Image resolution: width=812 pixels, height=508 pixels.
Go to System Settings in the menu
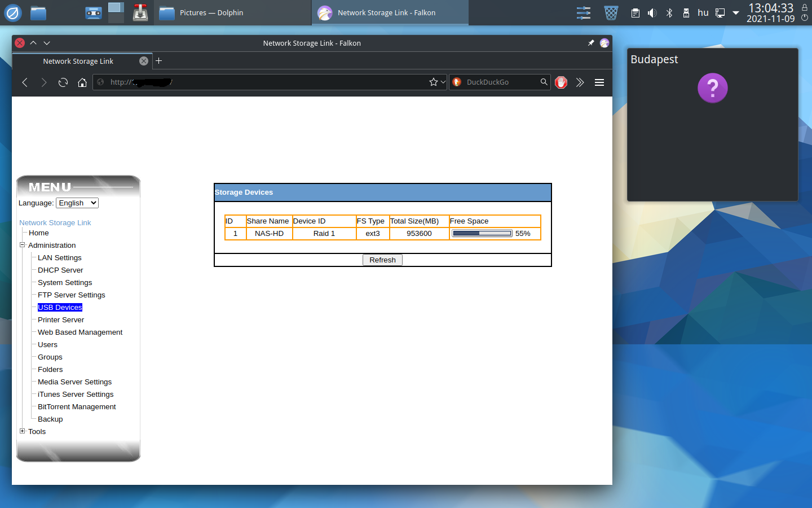coord(65,283)
